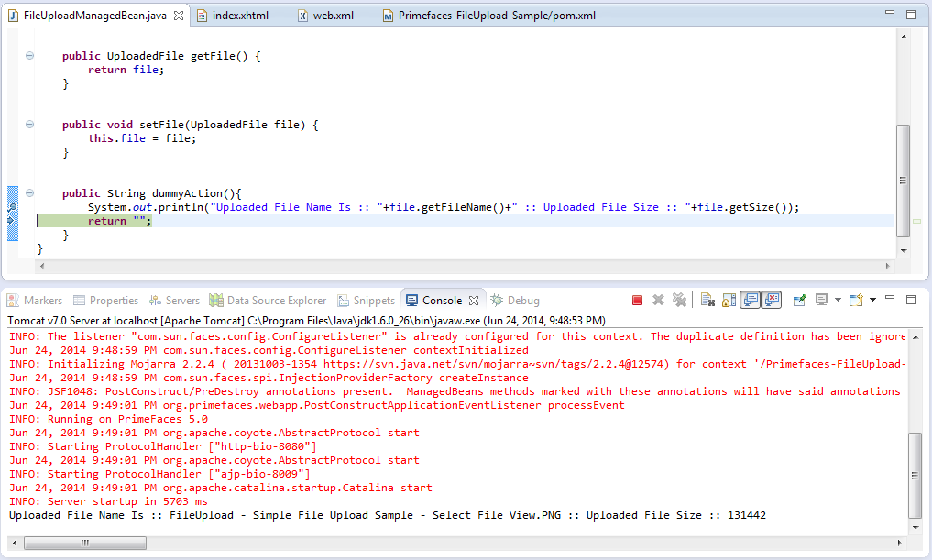
Task: Open the Data Source Explorer view
Action: click(276, 301)
